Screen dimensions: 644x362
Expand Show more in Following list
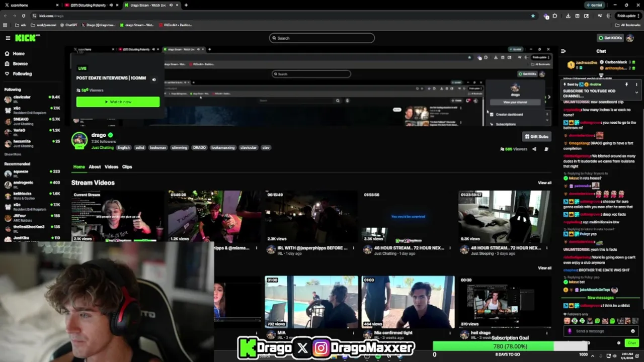(13, 154)
